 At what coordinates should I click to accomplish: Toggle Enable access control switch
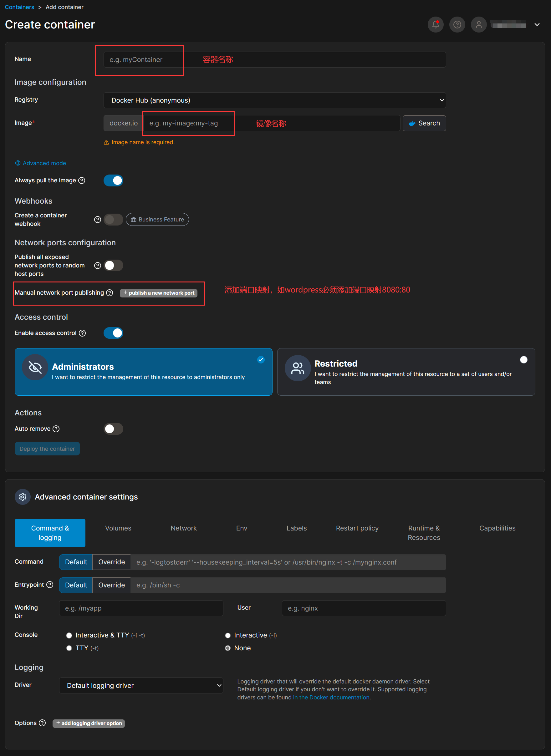pyautogui.click(x=113, y=333)
